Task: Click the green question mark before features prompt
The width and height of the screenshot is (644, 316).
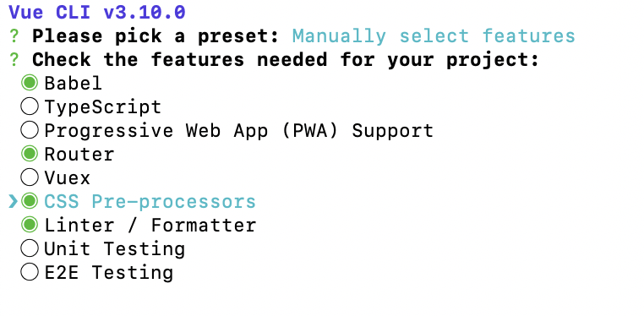Action: 14,60
